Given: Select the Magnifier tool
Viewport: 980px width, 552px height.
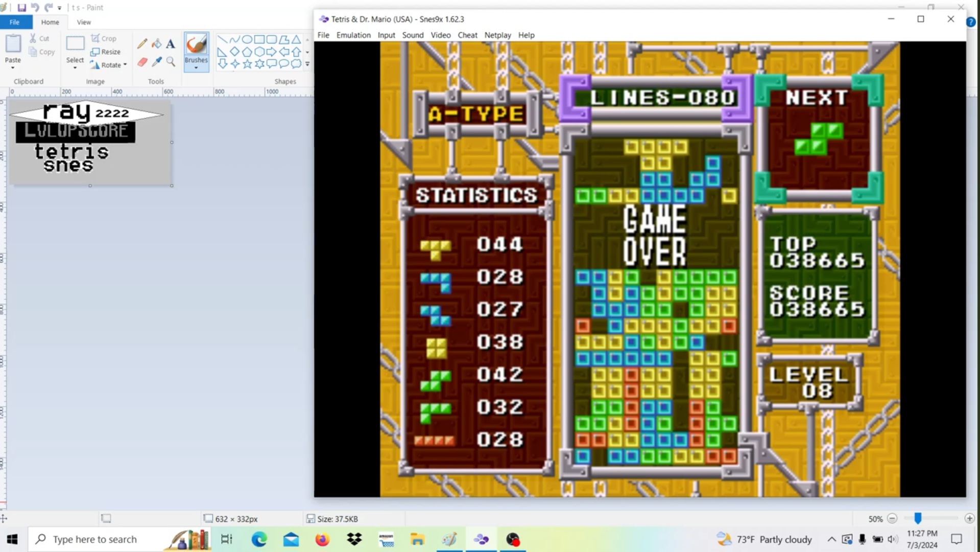Looking at the screenshot, I should [171, 62].
